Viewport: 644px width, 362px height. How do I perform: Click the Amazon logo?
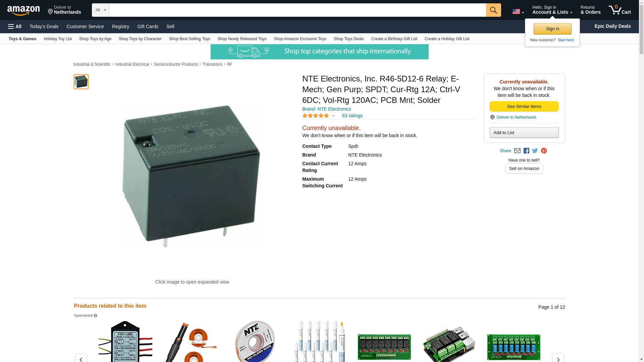pos(23,10)
